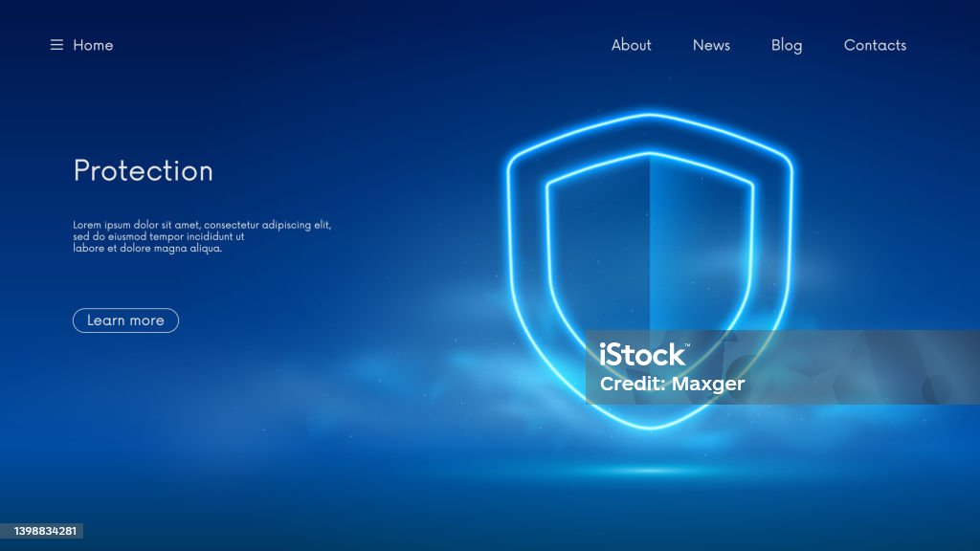Click the 'sed do eiusmod tempor' text line
980x551 pixels.
pos(158,237)
